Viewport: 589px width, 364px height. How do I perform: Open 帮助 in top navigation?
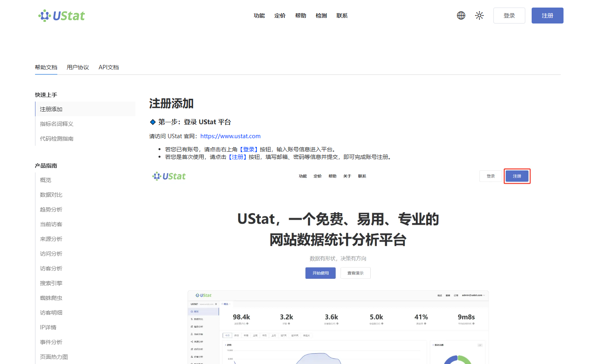301,16
